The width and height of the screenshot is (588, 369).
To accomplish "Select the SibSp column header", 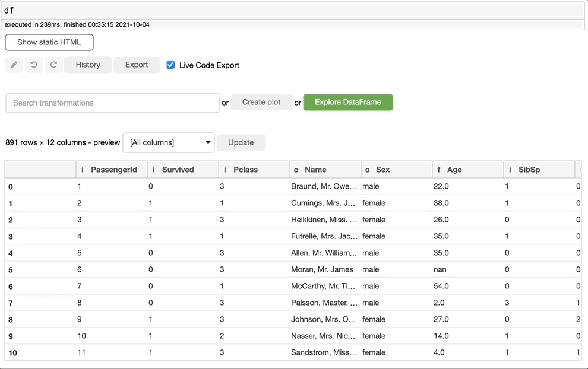I will pos(529,170).
